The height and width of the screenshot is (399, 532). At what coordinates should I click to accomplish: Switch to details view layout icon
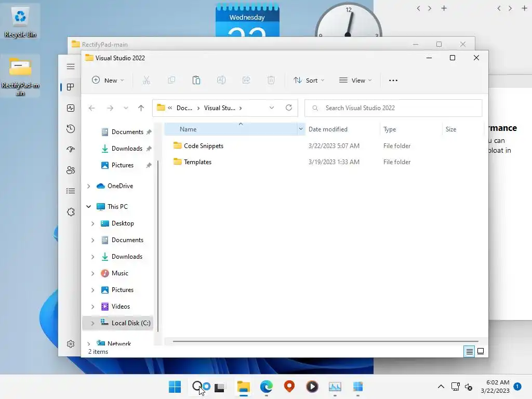point(469,352)
